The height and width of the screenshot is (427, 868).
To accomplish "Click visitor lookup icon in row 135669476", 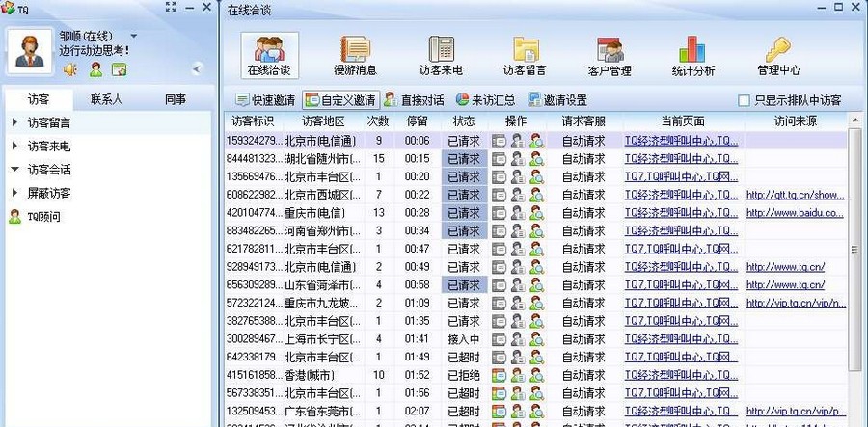I will point(536,177).
